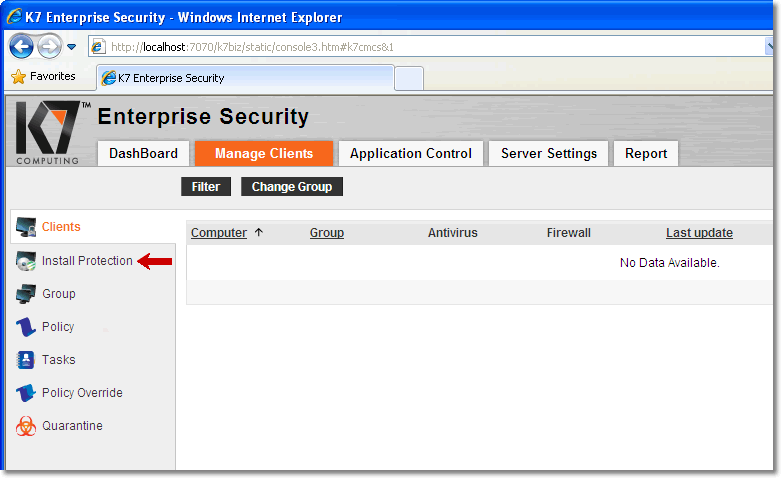
Task: Open a new blank browser tab
Action: tap(409, 78)
